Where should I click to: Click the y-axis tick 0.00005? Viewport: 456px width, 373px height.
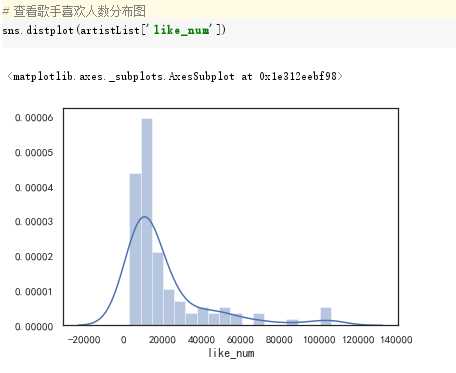pos(34,153)
